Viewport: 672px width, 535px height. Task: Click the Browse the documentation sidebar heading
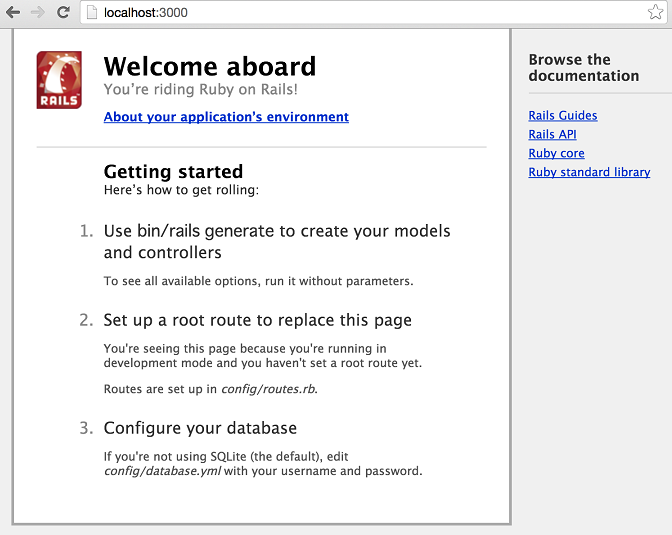(x=584, y=67)
